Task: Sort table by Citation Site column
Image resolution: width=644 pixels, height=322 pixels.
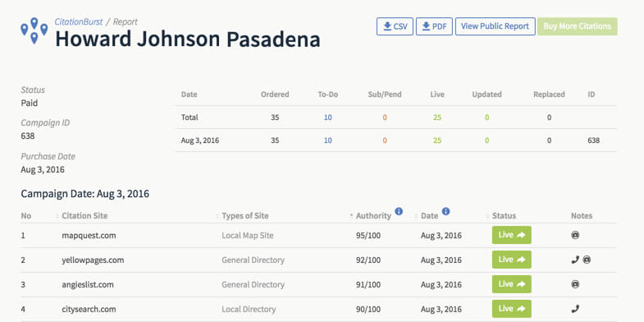Action: (x=84, y=216)
